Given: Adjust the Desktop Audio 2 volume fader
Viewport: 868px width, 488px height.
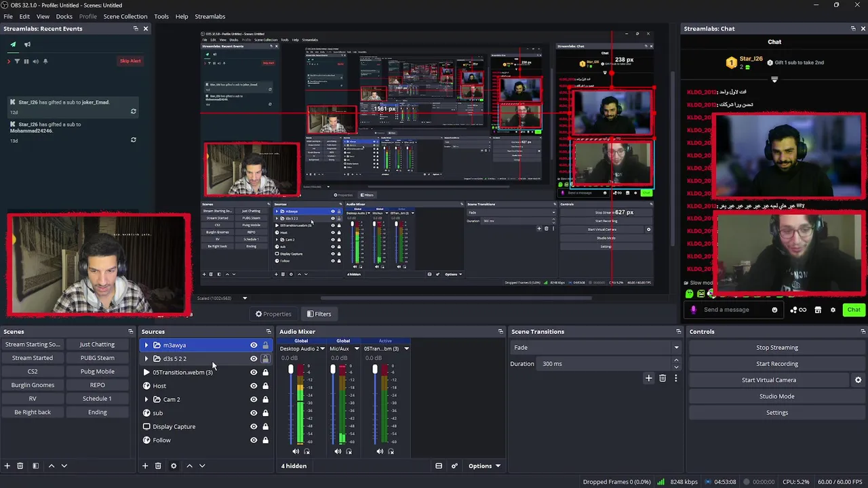Looking at the screenshot, I should coord(291,369).
